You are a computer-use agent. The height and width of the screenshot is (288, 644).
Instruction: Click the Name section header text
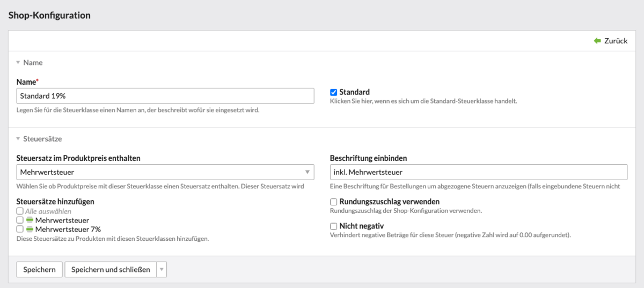click(x=33, y=63)
